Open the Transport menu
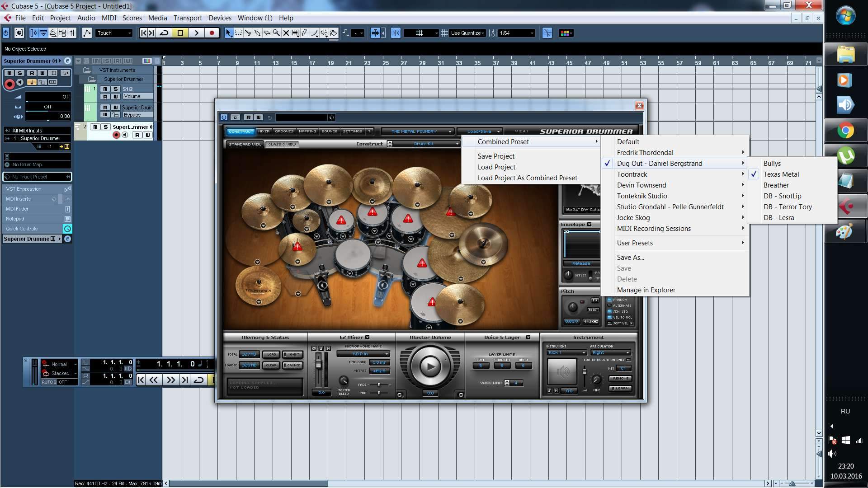This screenshot has width=868, height=488. (x=188, y=18)
